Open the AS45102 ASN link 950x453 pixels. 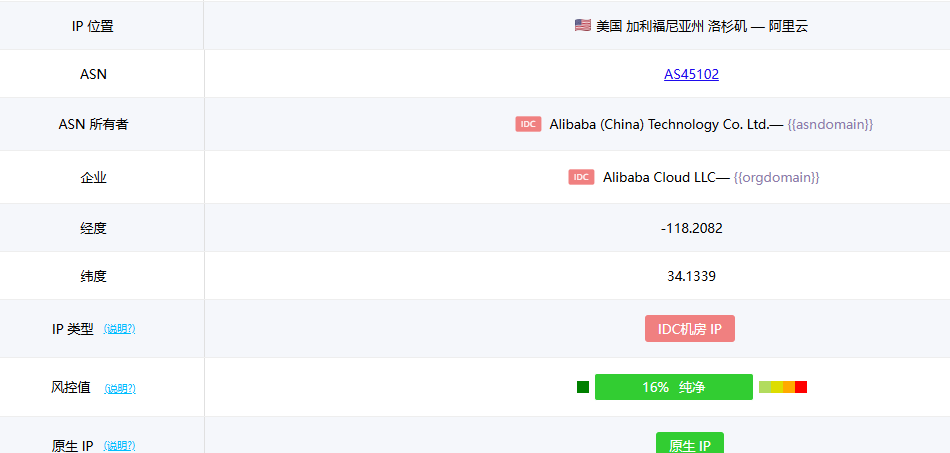(x=691, y=74)
